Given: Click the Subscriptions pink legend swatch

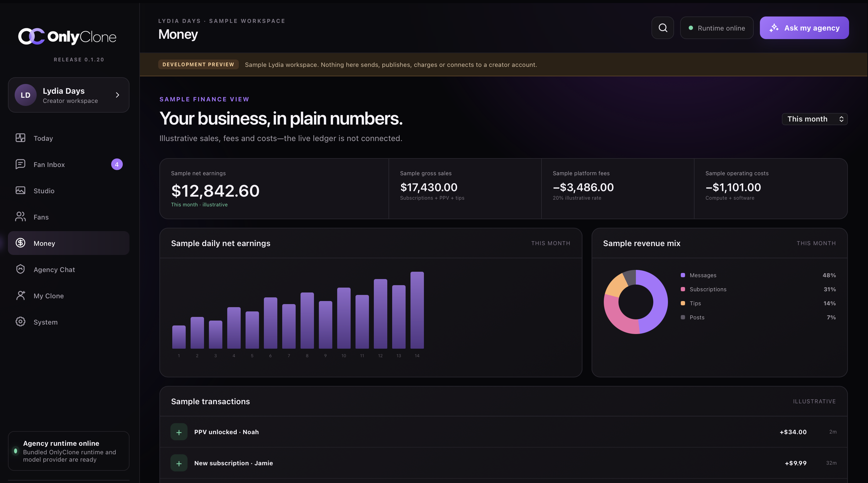Looking at the screenshot, I should (x=683, y=289).
